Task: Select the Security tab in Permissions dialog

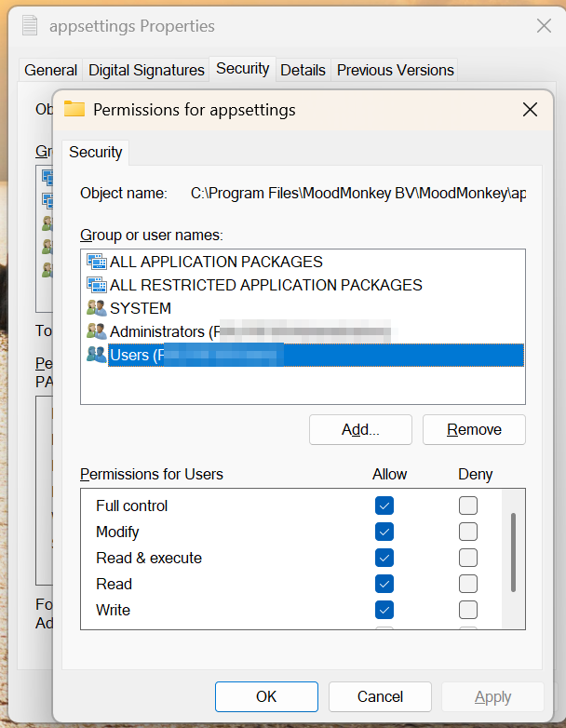Action: 95,153
